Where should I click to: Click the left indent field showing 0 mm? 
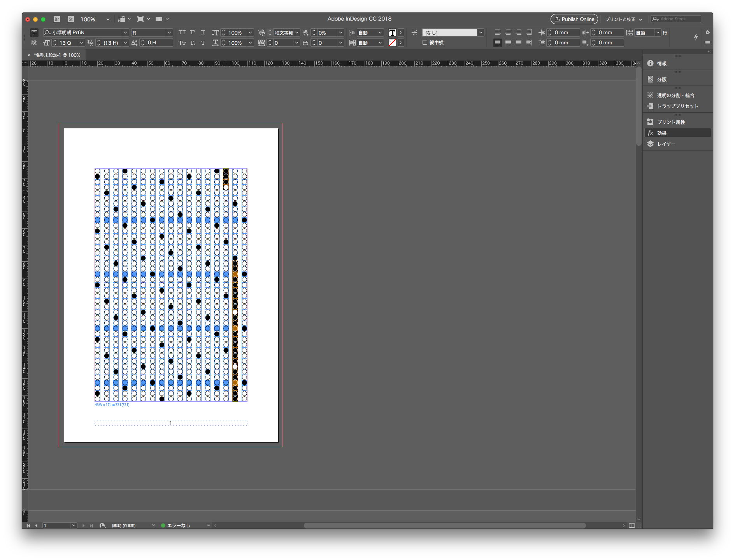(x=566, y=33)
